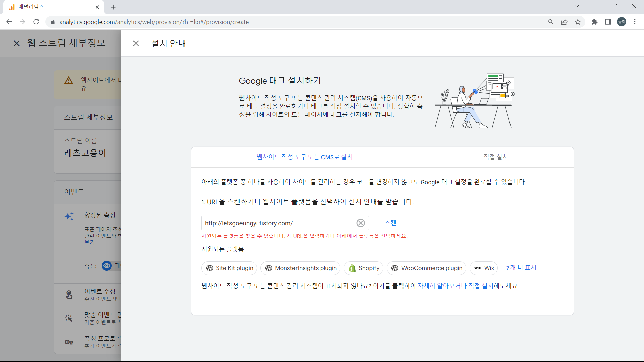Expand the list with 7개 더 표시

pyautogui.click(x=521, y=268)
